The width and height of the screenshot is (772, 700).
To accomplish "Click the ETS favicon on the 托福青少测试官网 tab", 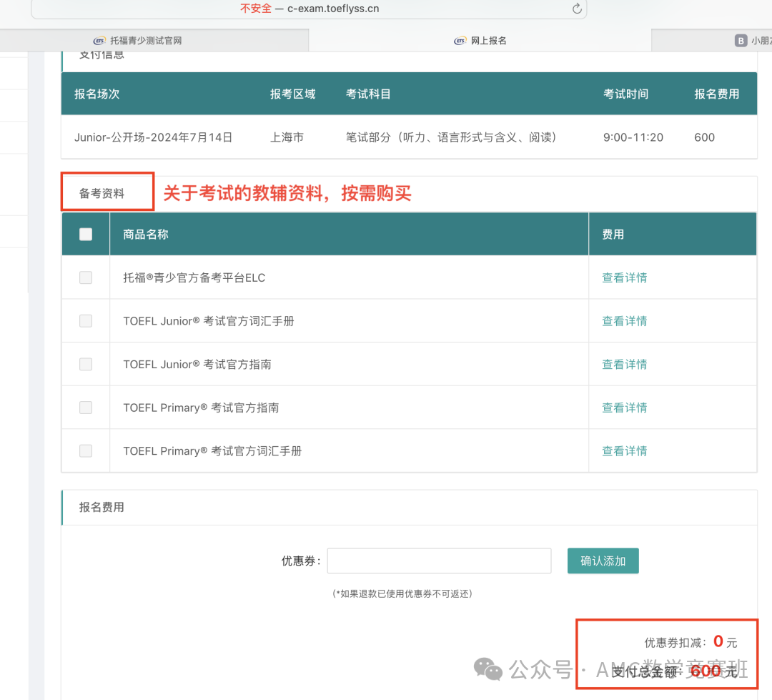I will coord(99,41).
